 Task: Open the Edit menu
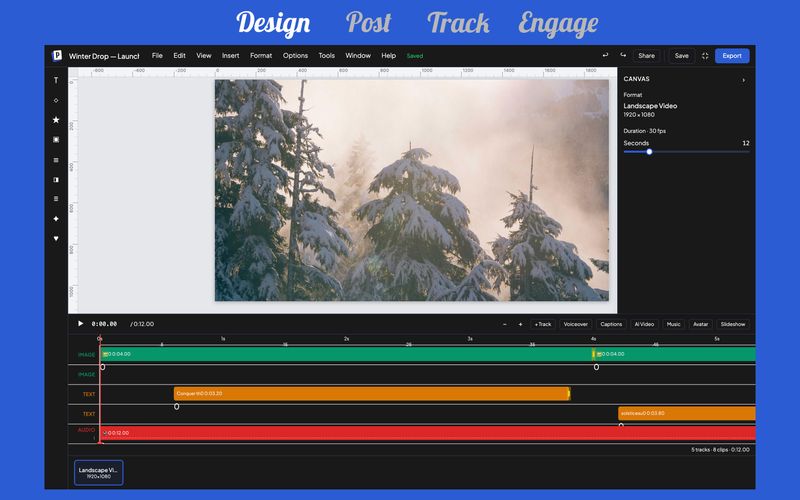180,56
